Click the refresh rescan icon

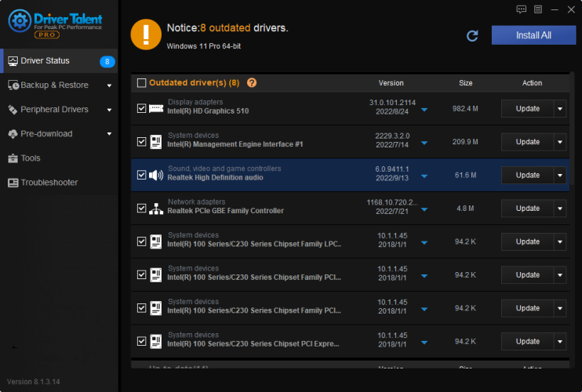pyautogui.click(x=472, y=35)
